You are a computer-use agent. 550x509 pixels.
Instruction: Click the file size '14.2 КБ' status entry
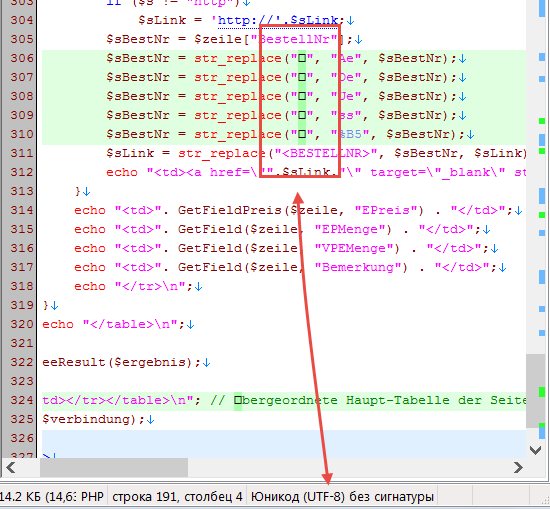pos(39,497)
